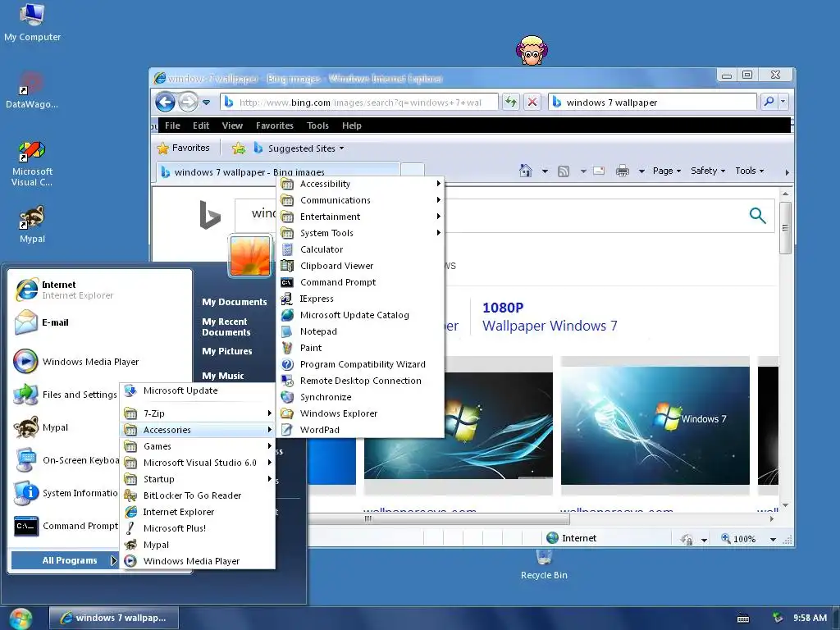Open the Recycle Bin on desktop

pyautogui.click(x=544, y=564)
